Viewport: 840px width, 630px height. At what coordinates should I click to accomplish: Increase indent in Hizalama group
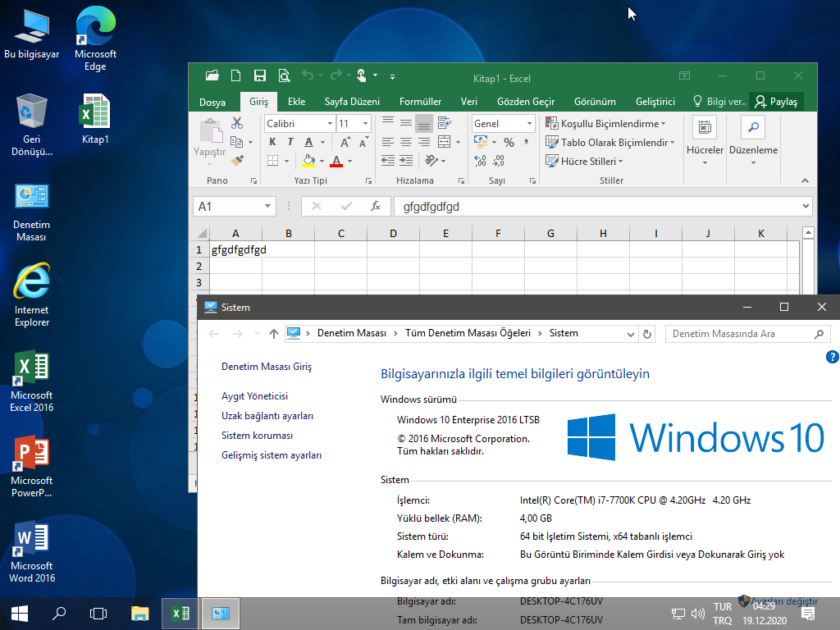(x=406, y=160)
